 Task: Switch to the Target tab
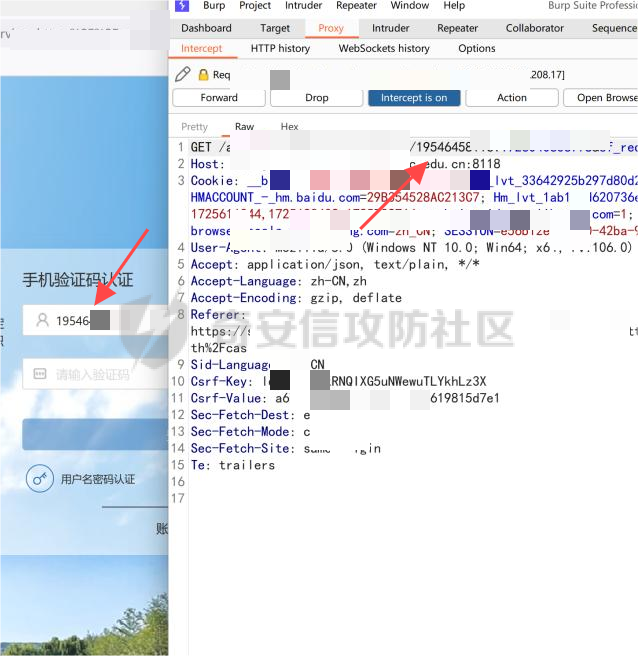[275, 28]
